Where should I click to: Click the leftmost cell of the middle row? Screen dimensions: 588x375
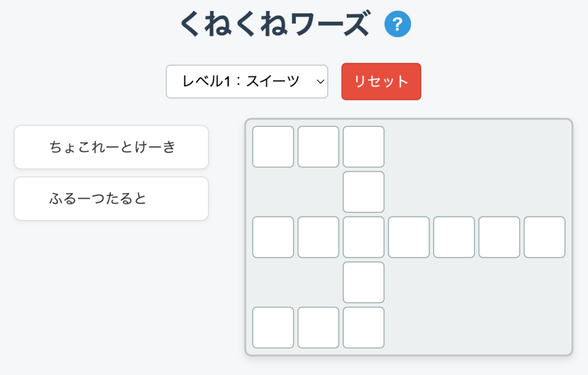click(273, 237)
